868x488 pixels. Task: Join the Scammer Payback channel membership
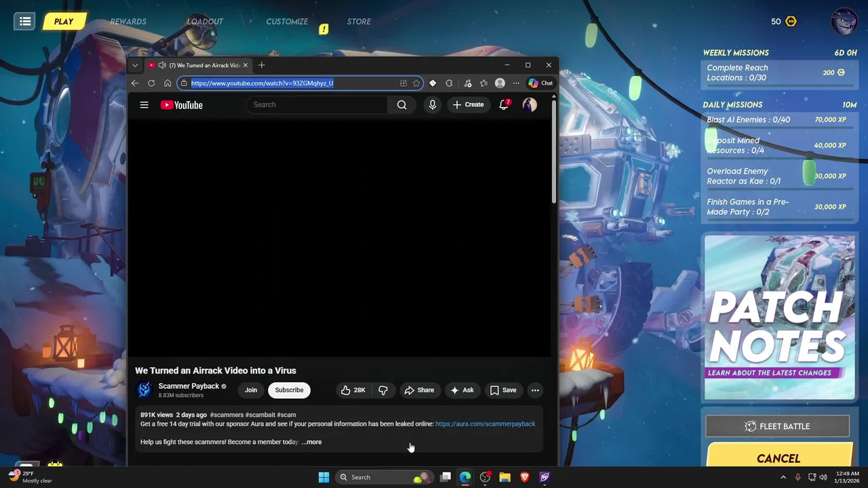251,390
